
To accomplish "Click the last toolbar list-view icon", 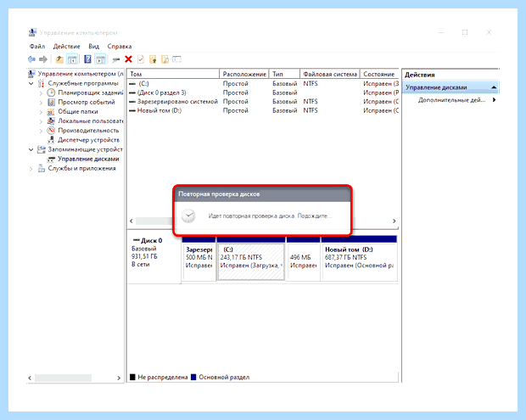I will pos(176,59).
